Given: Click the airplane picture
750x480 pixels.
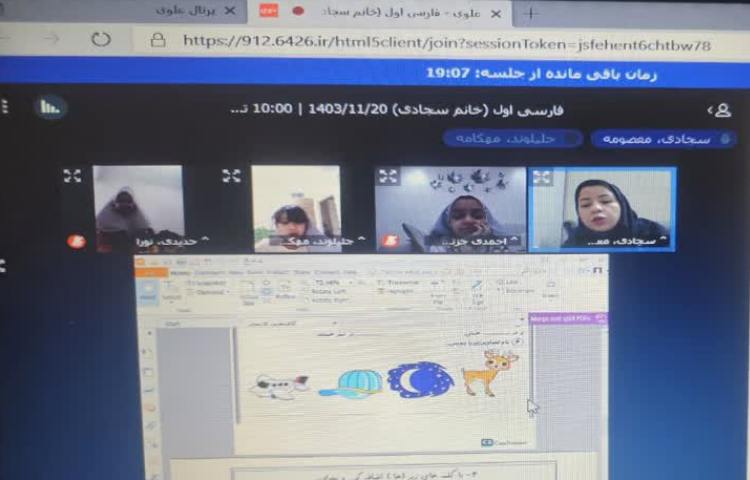Looking at the screenshot, I should (x=279, y=386).
